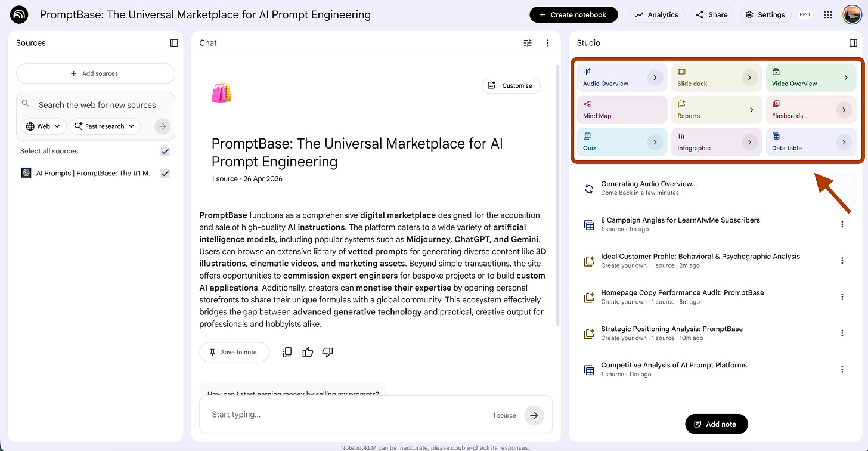The height and width of the screenshot is (451, 868).
Task: Open the Analytics button
Action: coord(657,15)
